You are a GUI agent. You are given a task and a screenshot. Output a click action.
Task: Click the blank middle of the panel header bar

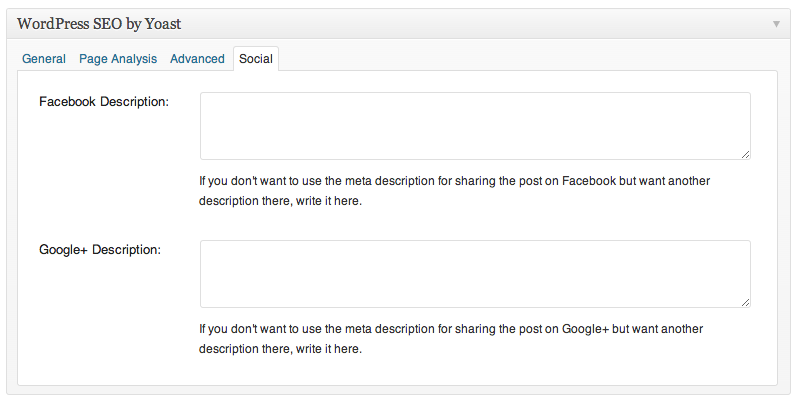450,23
